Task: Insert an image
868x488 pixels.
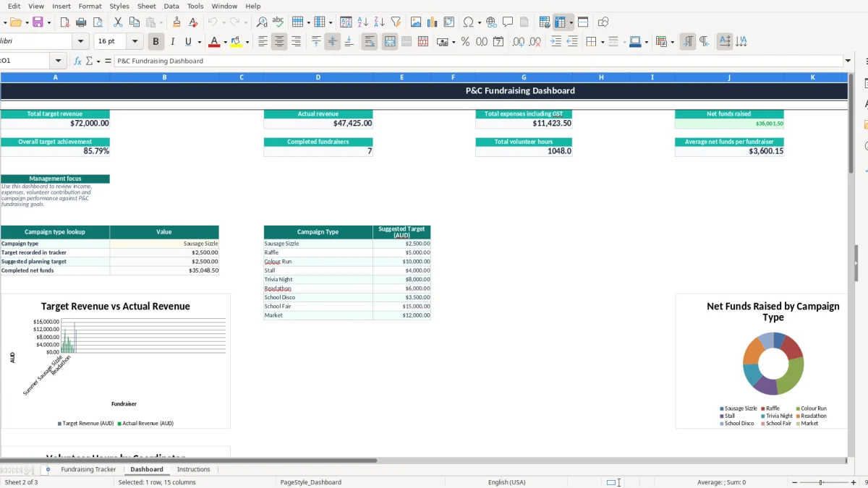Action: [416, 22]
